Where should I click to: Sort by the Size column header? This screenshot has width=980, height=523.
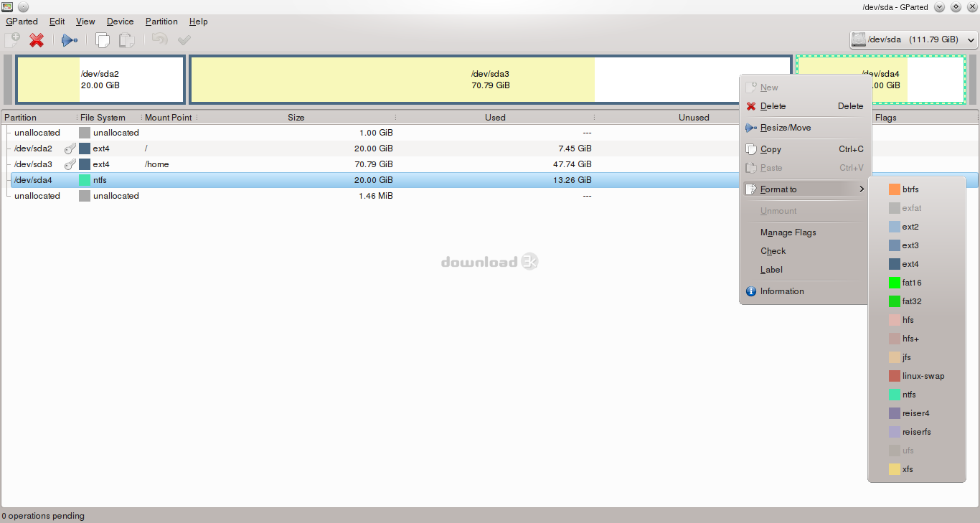click(296, 118)
